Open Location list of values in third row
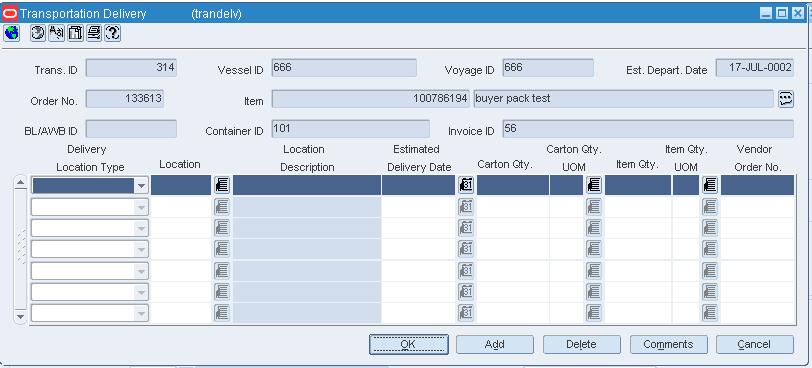Screen dimensions: 812x368 [x=222, y=228]
